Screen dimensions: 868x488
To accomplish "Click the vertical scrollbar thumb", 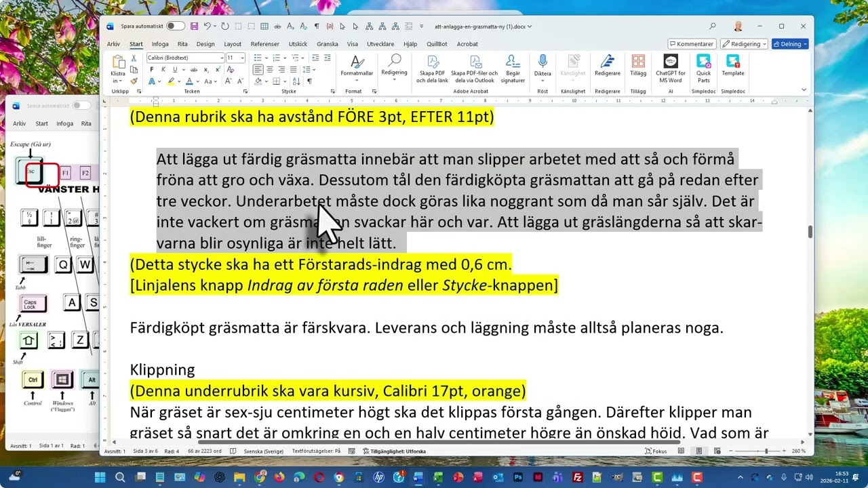I will click(810, 230).
